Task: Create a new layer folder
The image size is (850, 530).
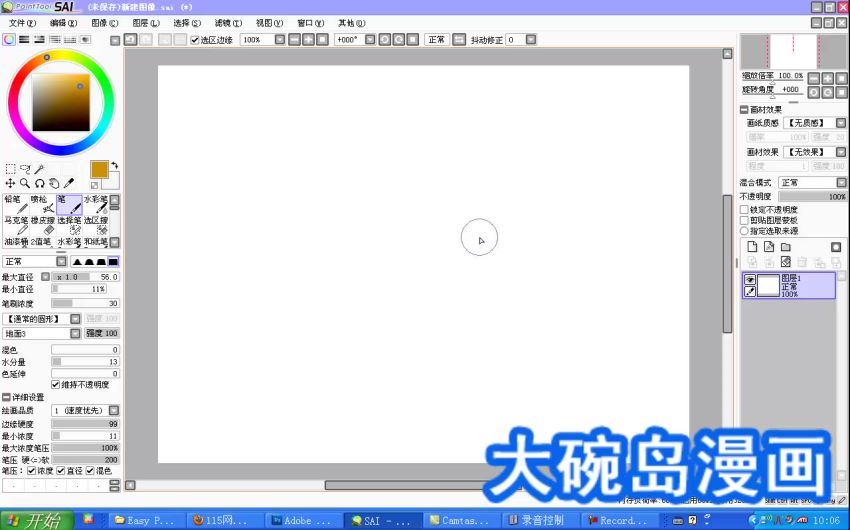Action: [785, 247]
